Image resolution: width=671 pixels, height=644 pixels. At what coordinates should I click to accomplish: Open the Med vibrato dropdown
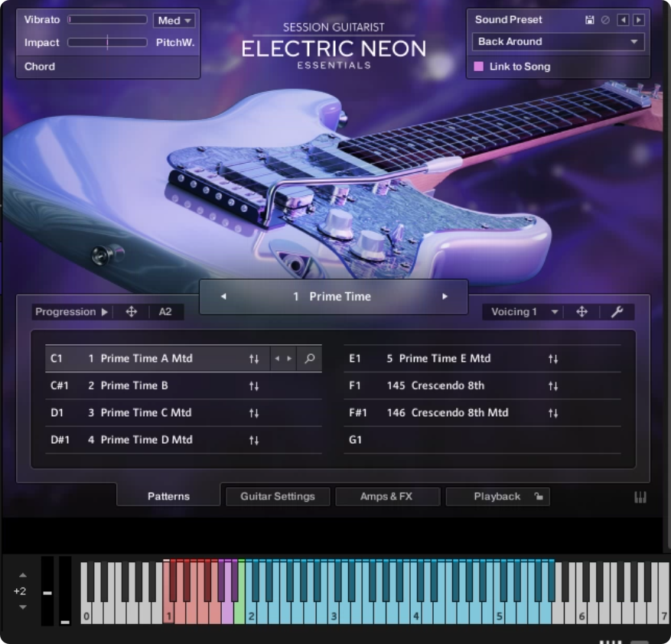point(174,20)
